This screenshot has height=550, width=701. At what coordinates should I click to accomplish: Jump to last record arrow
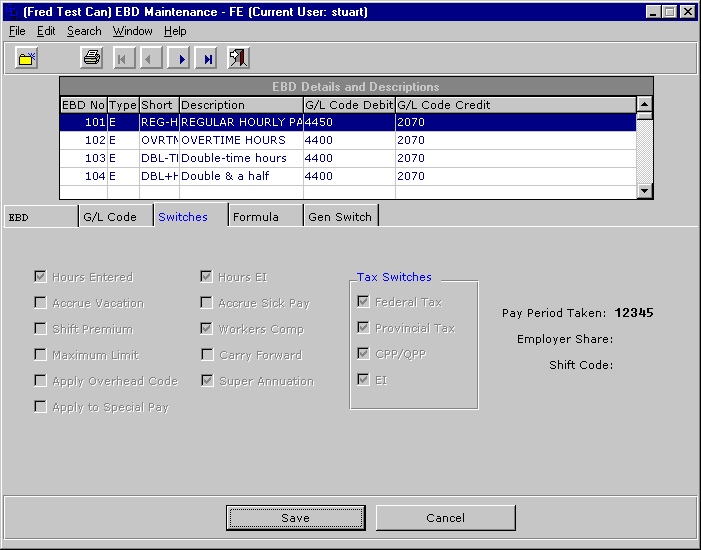pos(208,59)
